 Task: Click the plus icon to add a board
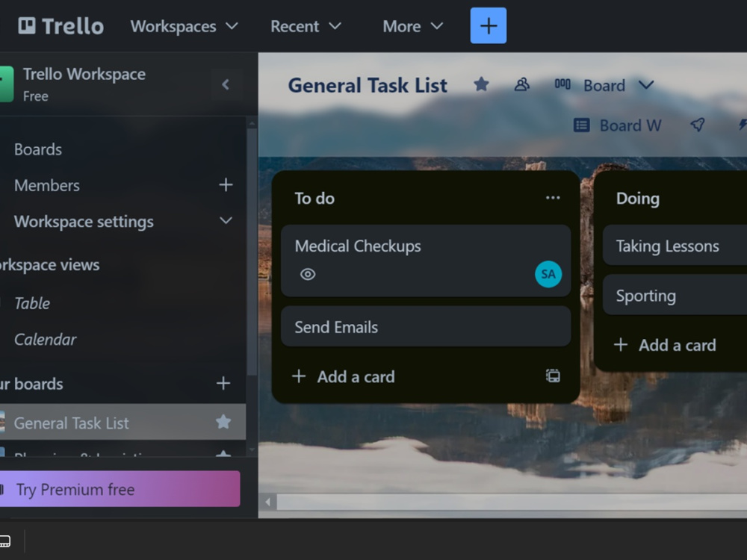(223, 383)
